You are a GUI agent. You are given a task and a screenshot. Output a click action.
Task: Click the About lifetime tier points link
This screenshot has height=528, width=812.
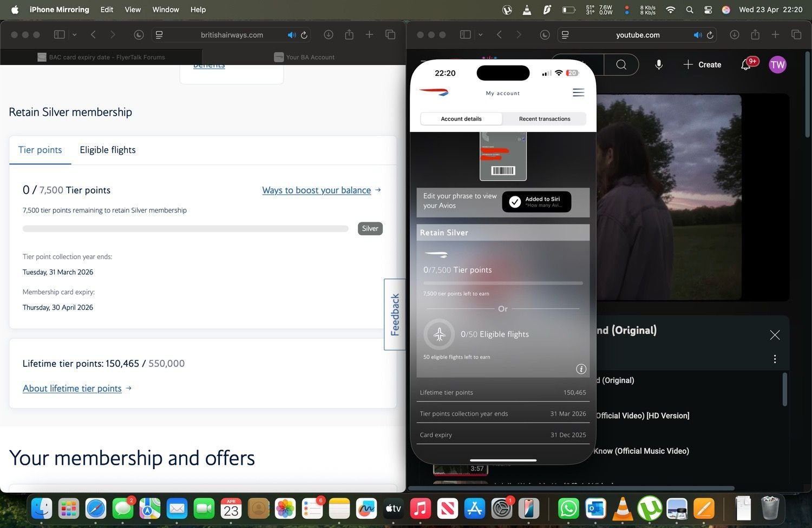click(x=72, y=388)
